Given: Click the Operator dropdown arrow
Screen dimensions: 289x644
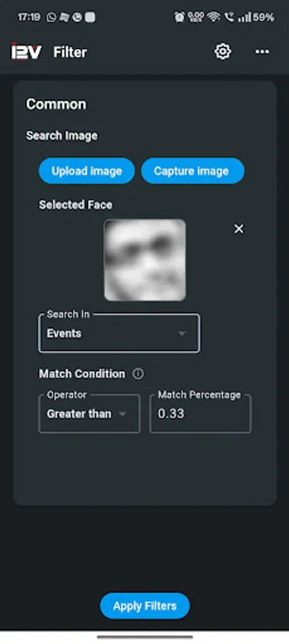Looking at the screenshot, I should coord(122,414).
